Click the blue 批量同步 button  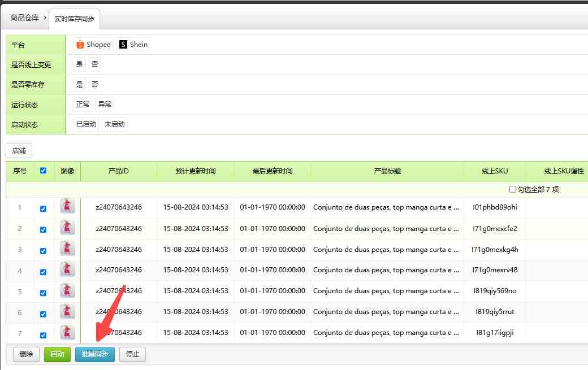[x=95, y=355]
